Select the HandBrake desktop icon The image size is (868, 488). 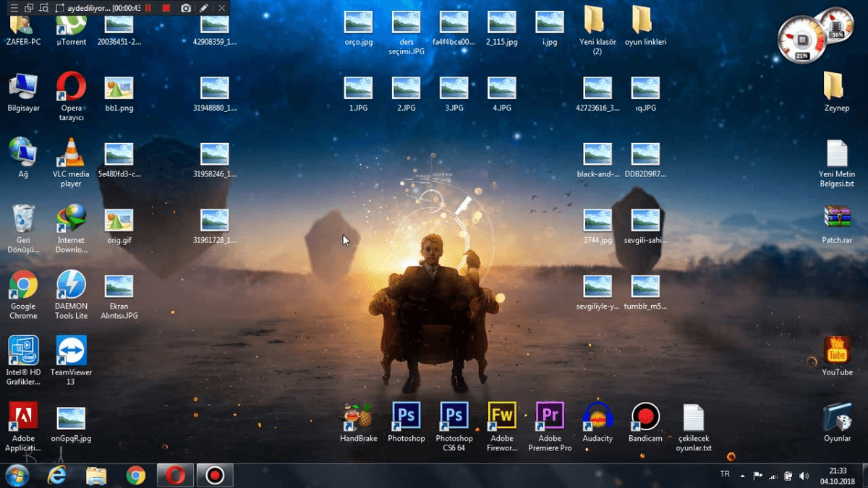pyautogui.click(x=359, y=417)
